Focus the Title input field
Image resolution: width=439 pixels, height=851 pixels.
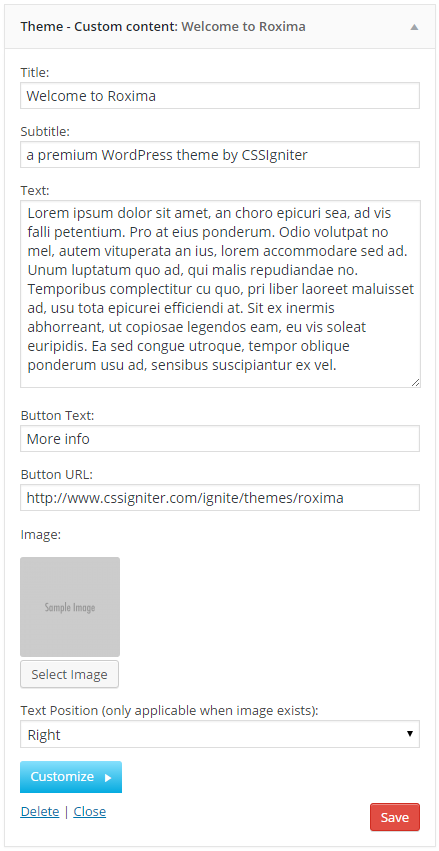[x=220, y=96]
